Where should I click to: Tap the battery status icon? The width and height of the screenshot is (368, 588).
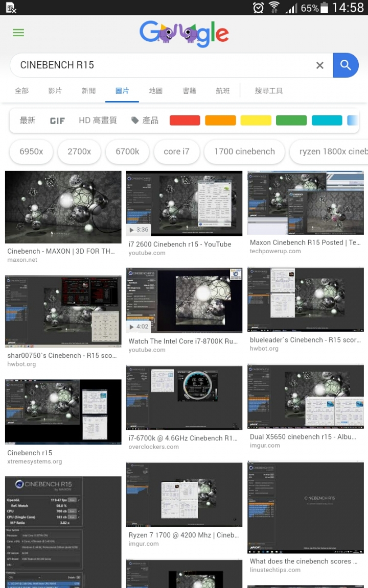tap(325, 8)
